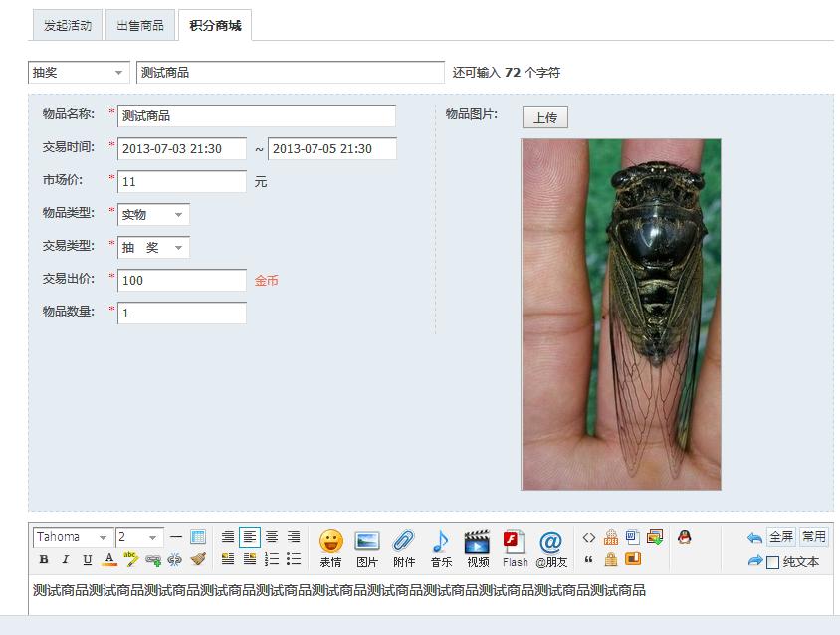Download remote images icon
Screen dimensions: 840x635
[655, 536]
